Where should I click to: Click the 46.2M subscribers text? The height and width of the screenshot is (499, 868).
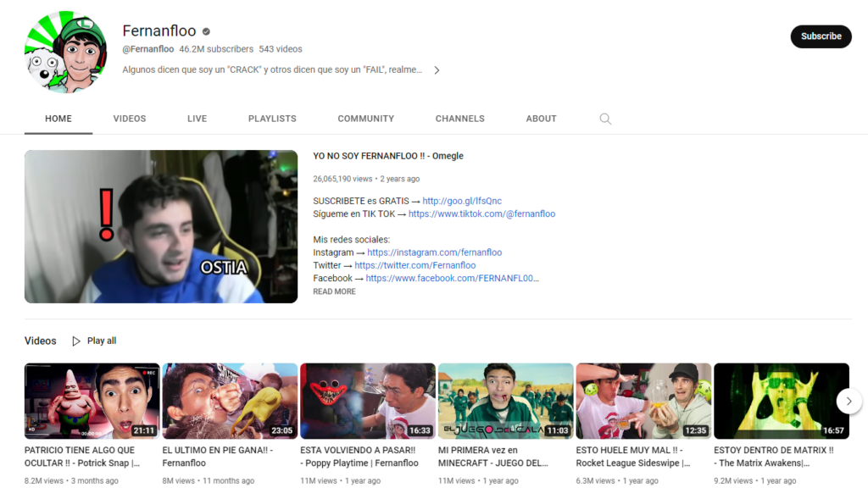point(216,49)
